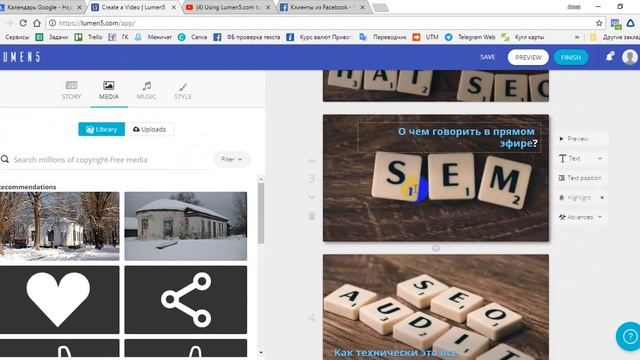Open notifications bell

pos(610,57)
